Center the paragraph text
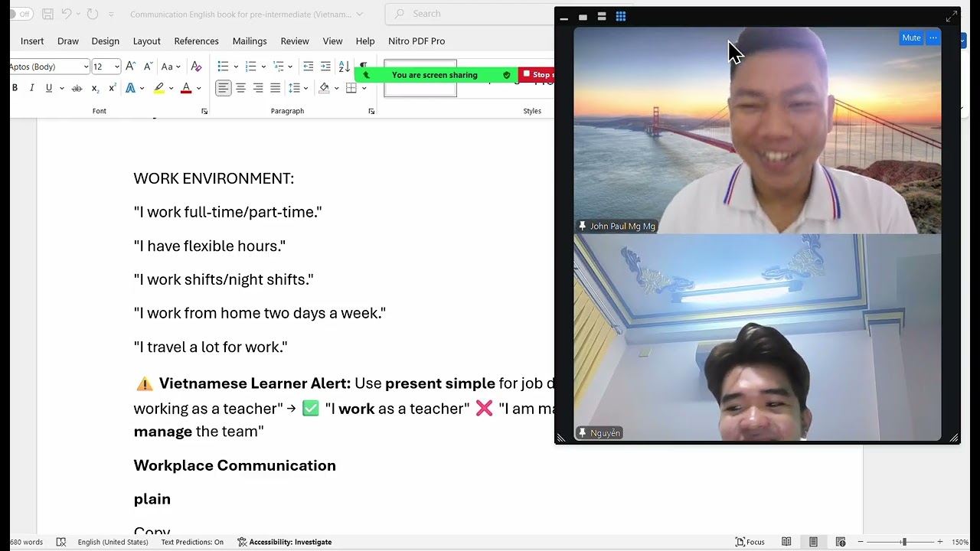This screenshot has width=980, height=551. (x=240, y=89)
